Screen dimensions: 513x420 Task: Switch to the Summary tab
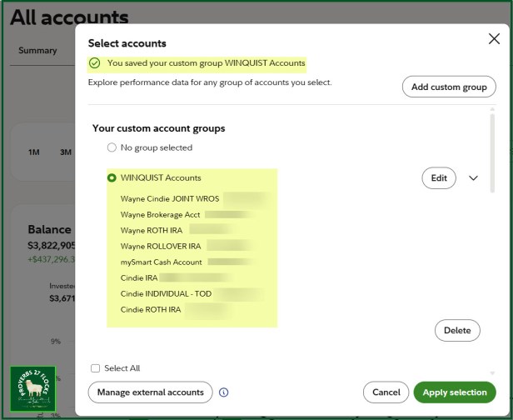[37, 50]
